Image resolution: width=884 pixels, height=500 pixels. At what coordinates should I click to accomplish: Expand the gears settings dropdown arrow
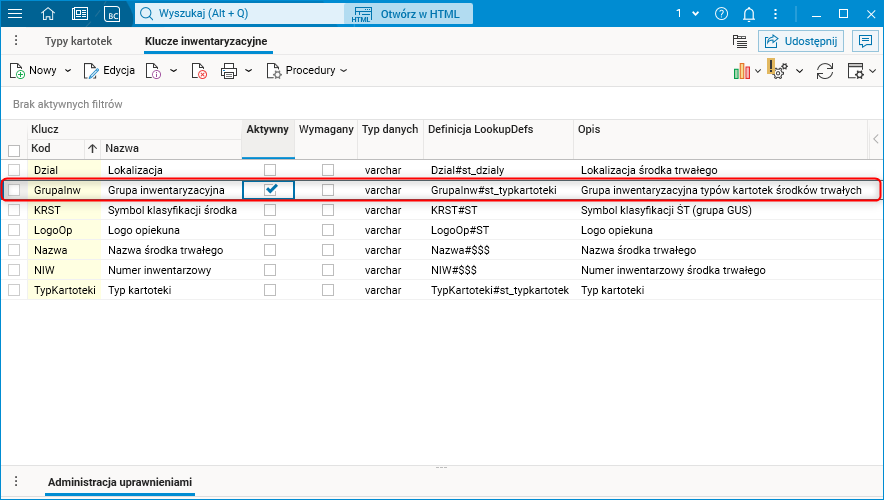(799, 71)
